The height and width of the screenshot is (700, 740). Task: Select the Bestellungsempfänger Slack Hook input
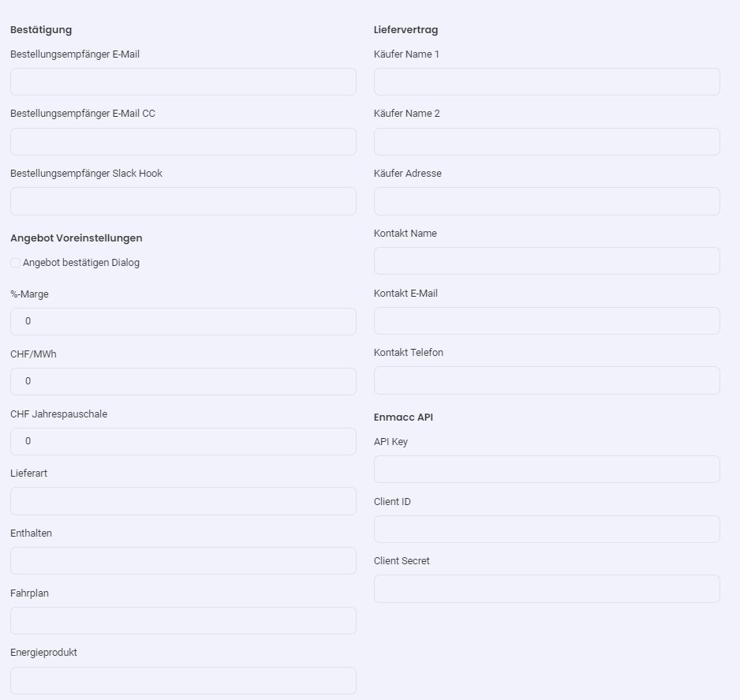pos(183,201)
